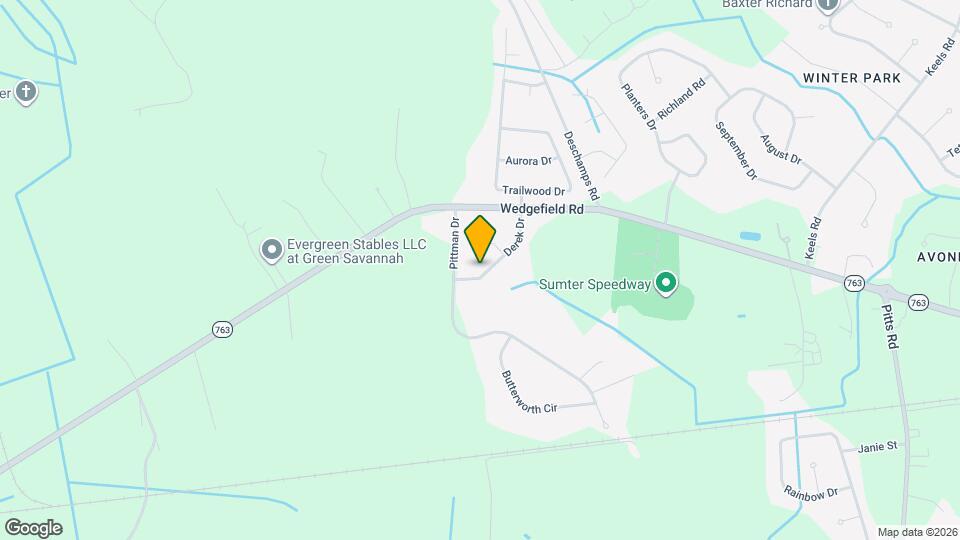
Task: Click the WINTER PARK neighborhood label
Action: (x=852, y=78)
